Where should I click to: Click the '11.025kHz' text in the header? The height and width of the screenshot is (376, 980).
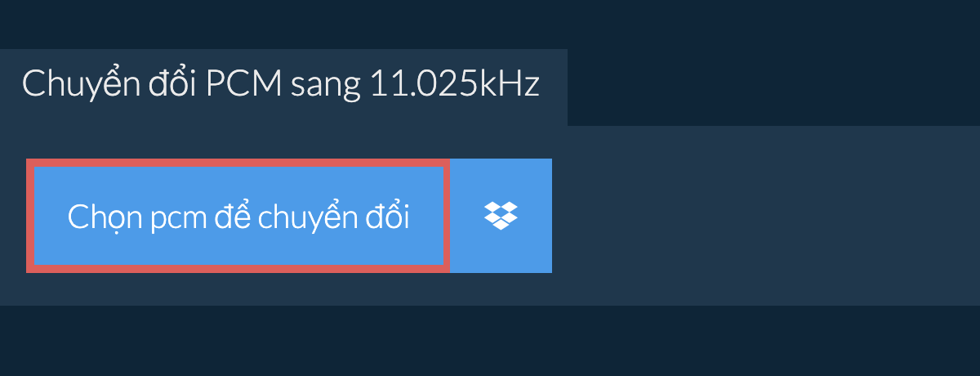click(x=455, y=85)
